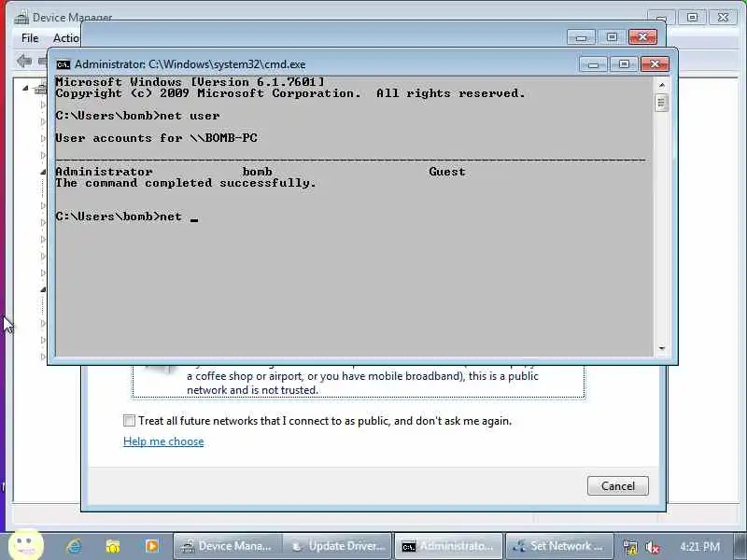Click the 'User accounts for \\BOMB-PC' line
Screen dimensions: 747x560
156,138
